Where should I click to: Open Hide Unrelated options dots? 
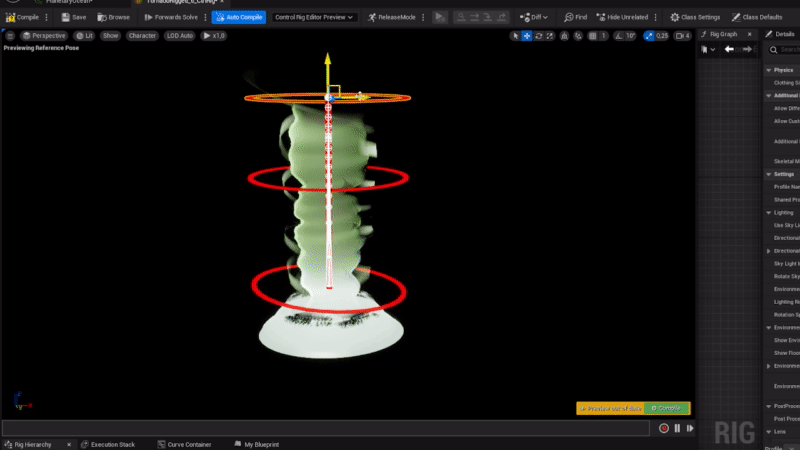coord(656,17)
